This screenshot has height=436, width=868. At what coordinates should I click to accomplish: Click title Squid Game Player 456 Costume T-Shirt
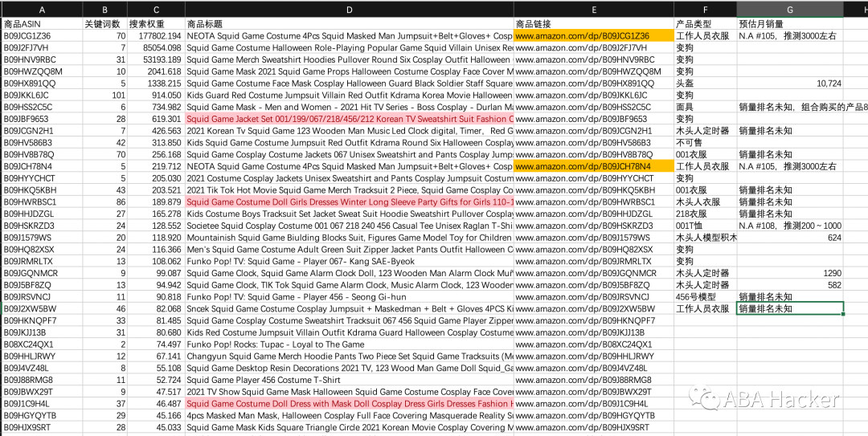(350, 380)
